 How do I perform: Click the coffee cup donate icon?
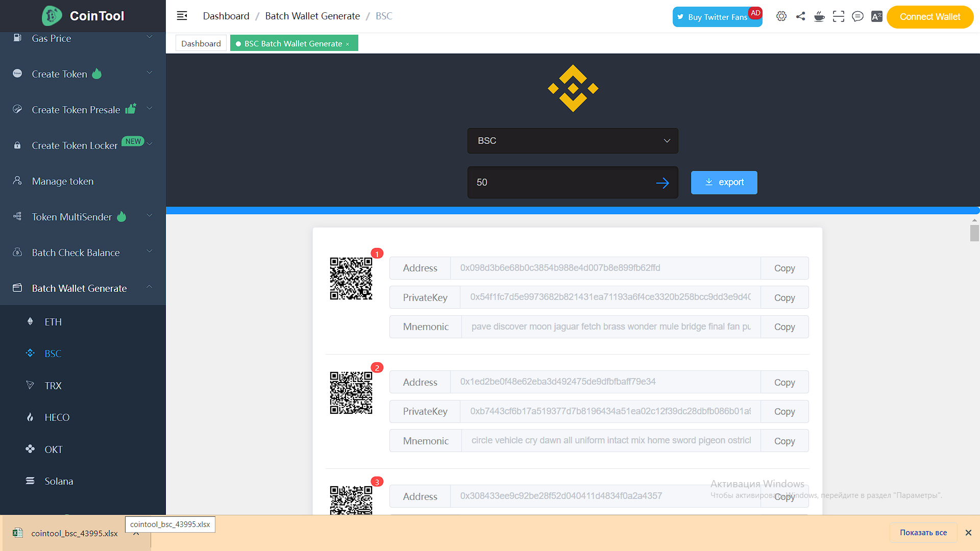click(819, 16)
